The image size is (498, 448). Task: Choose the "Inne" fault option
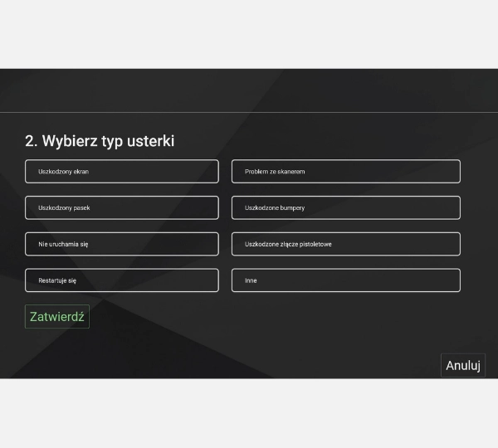coord(346,280)
